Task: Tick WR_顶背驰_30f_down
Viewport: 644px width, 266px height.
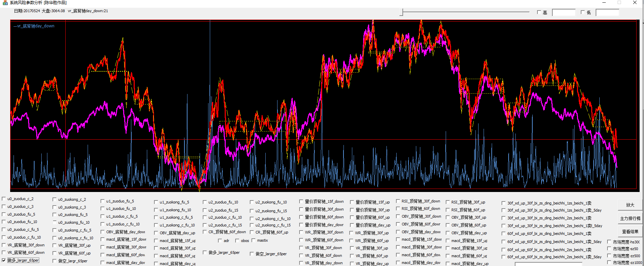Action: pyautogui.click(x=301, y=232)
